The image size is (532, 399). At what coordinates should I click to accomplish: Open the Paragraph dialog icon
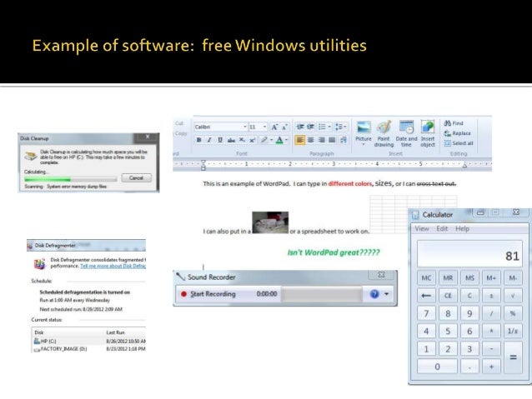(x=344, y=140)
